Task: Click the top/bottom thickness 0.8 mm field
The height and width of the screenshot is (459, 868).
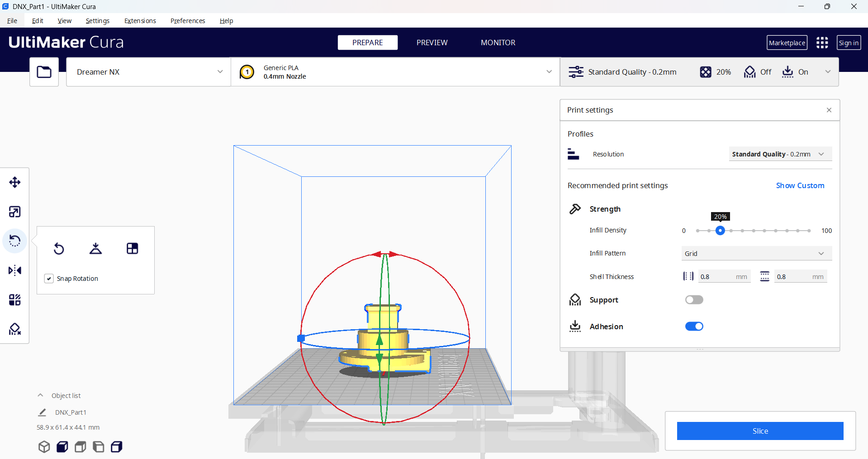Action: pos(801,276)
